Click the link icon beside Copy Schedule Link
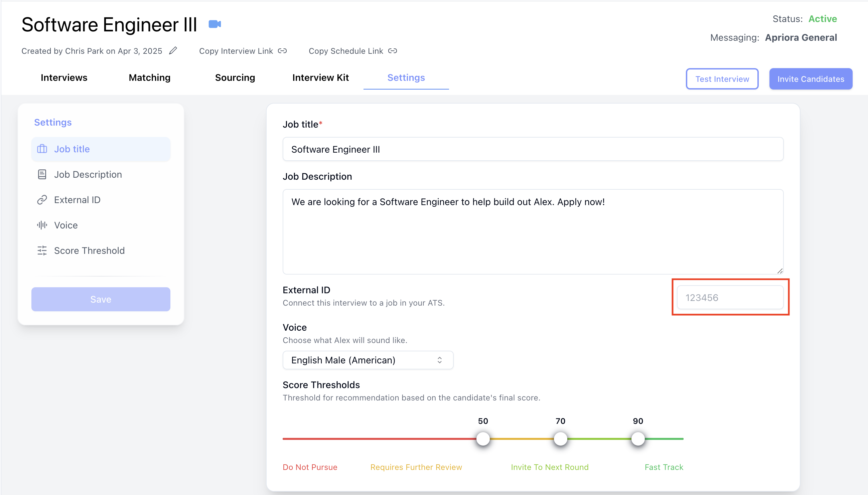Screen dimensions: 868x495 coord(393,51)
